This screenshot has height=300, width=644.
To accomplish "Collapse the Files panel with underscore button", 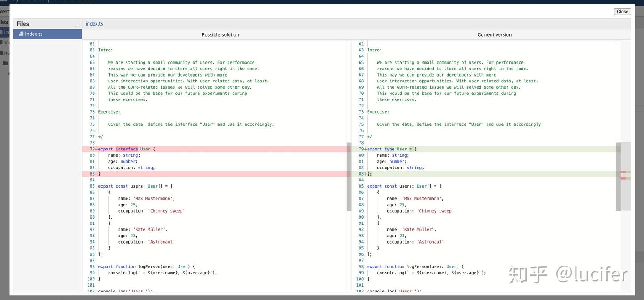I will 77,25.
